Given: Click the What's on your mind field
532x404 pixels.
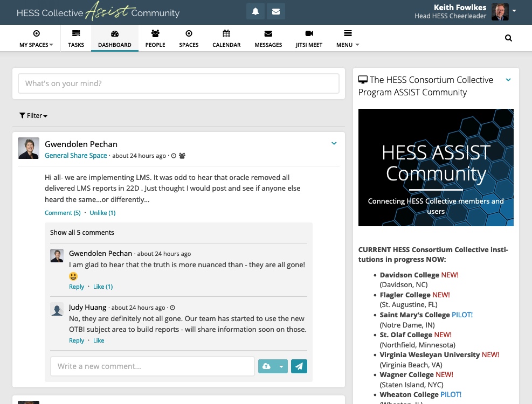Looking at the screenshot, I should pos(178,83).
